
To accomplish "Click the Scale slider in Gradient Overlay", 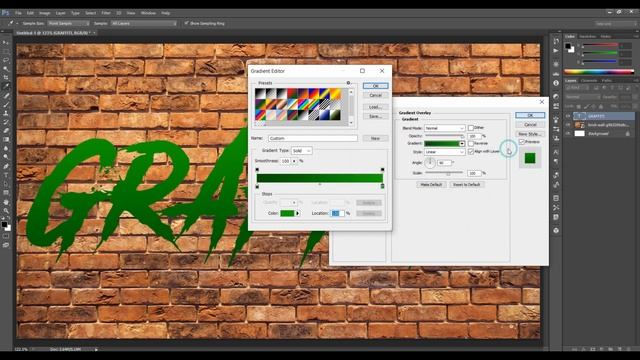I will pos(444,173).
